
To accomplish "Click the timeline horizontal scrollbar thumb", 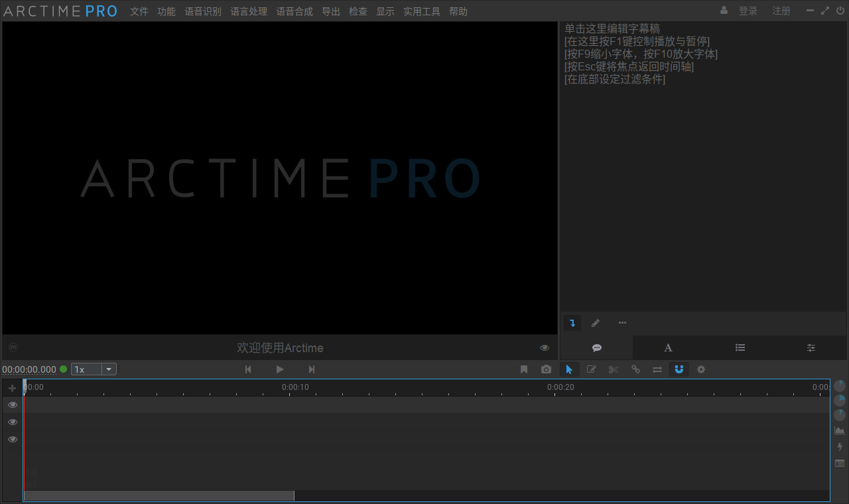I will pos(159,496).
